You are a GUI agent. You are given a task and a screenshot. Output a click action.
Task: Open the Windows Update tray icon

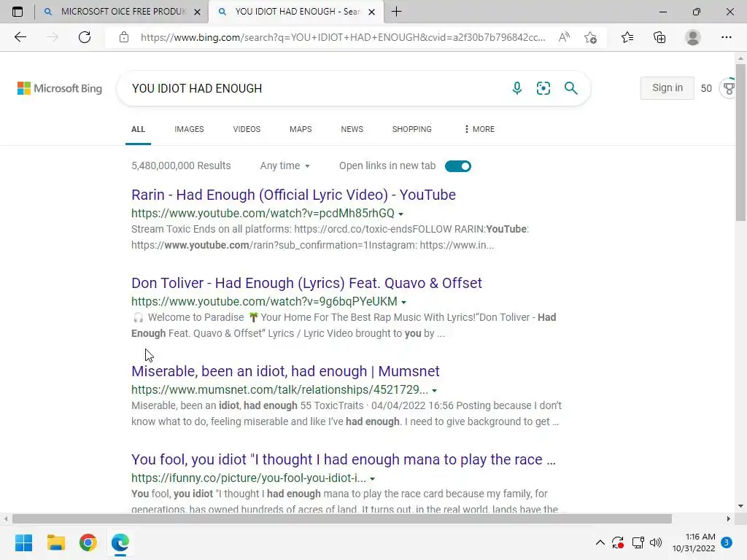618,542
